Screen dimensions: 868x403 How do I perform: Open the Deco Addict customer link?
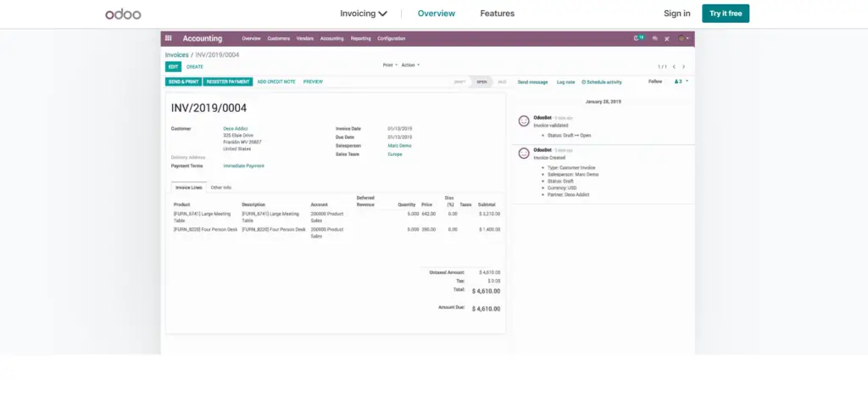236,129
